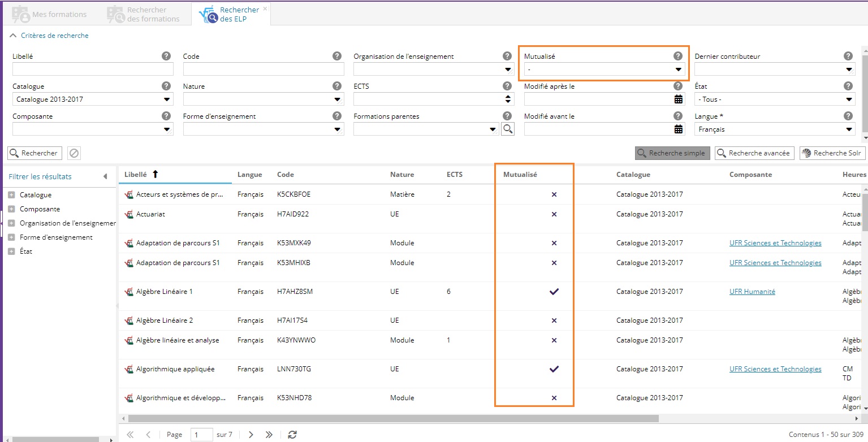The width and height of the screenshot is (868, 442).
Task: Open the Catalogue 2013-2017 dropdown
Action: [x=167, y=99]
